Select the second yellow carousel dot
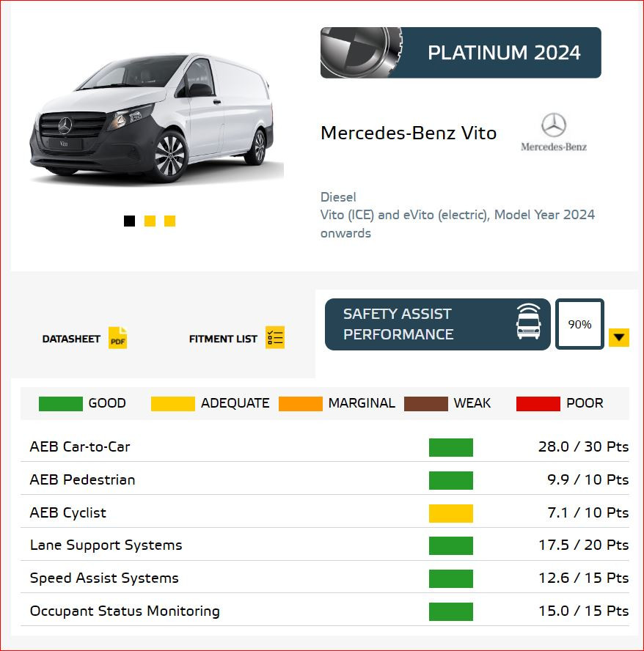The image size is (644, 651). coord(150,221)
